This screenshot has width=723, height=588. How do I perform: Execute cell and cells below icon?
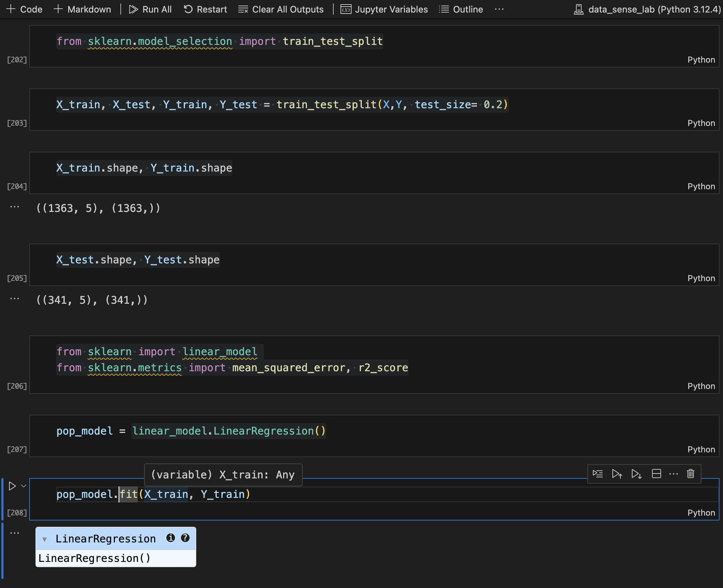pyautogui.click(x=636, y=474)
